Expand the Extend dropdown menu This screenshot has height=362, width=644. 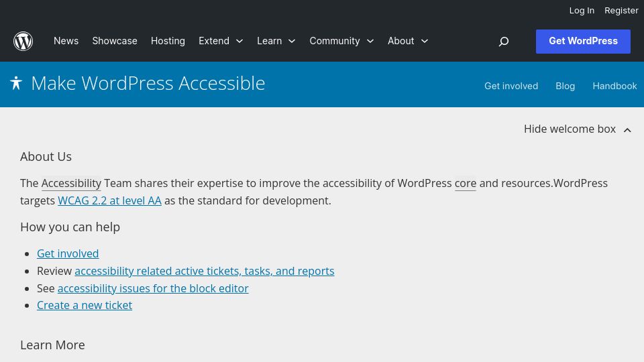pos(221,41)
